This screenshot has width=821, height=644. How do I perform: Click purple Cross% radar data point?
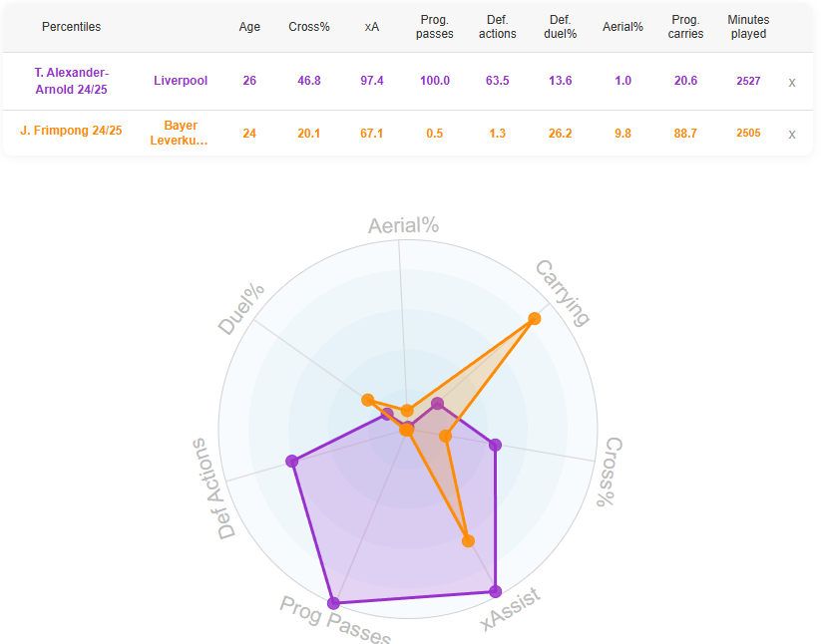click(x=495, y=445)
